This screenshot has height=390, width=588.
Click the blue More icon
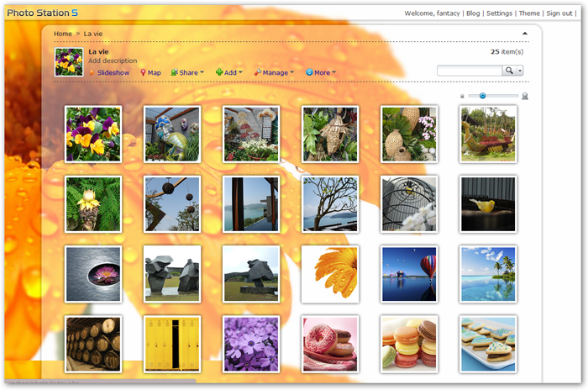(x=309, y=72)
